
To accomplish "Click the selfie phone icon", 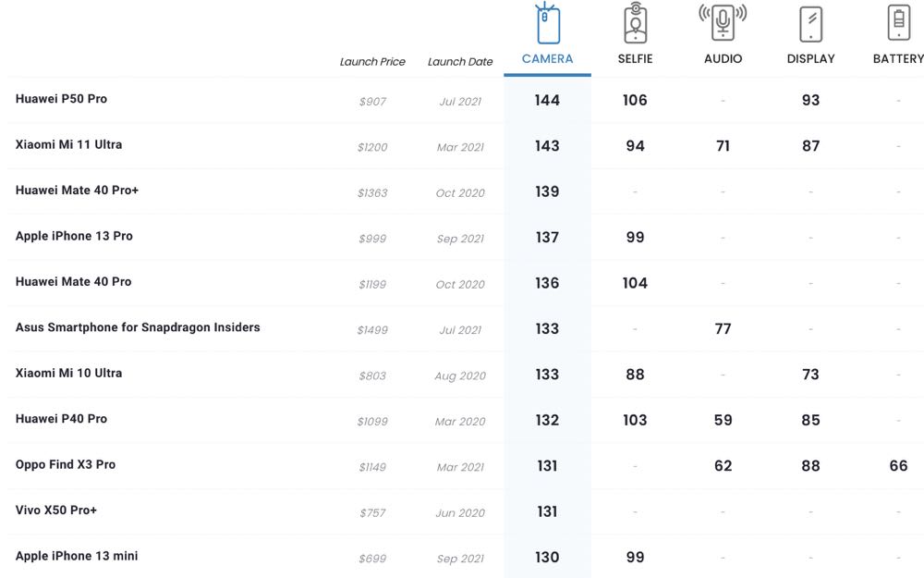I will click(x=635, y=23).
